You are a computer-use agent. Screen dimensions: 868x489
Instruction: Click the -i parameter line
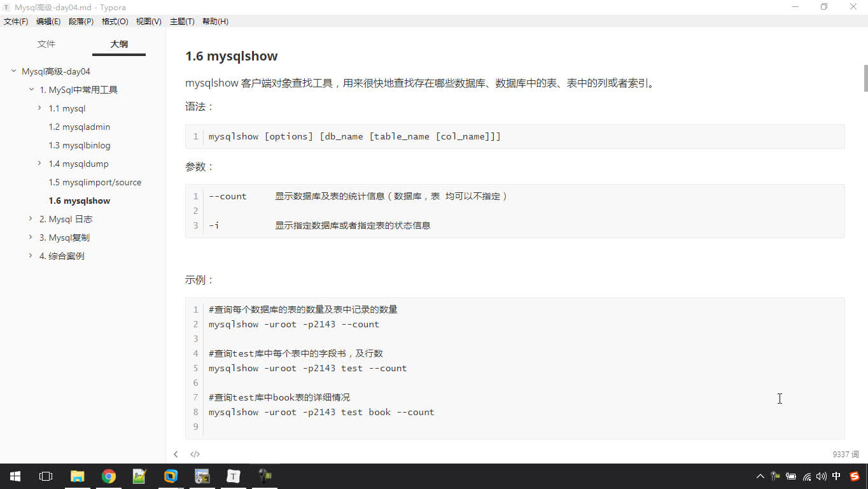pos(319,225)
